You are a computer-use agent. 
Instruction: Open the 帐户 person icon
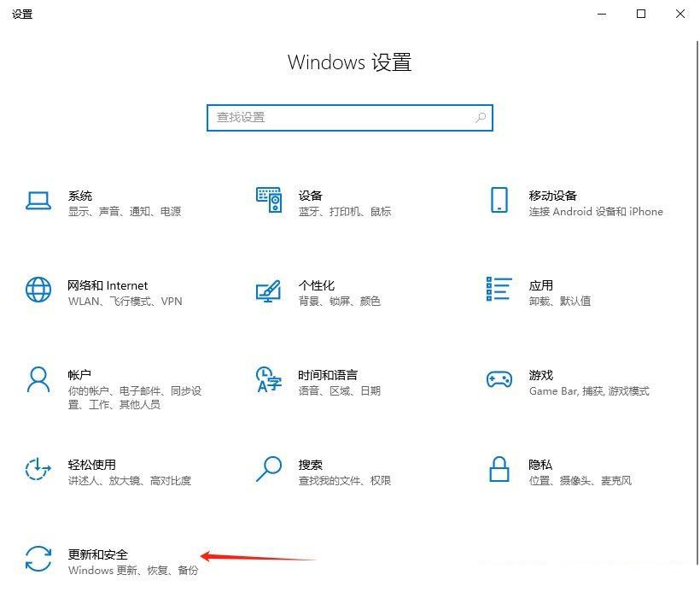point(38,379)
